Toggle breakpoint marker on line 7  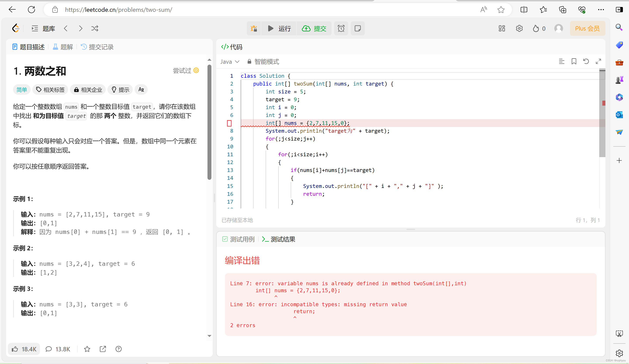click(229, 123)
